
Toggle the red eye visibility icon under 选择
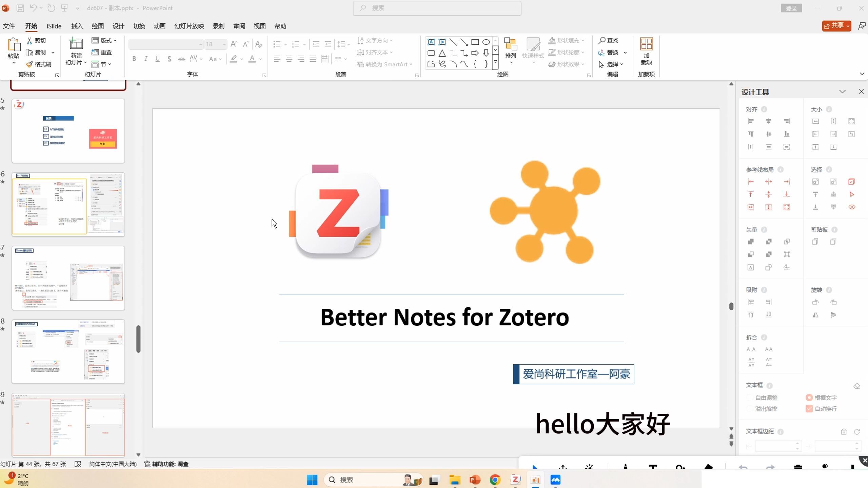coord(851,207)
